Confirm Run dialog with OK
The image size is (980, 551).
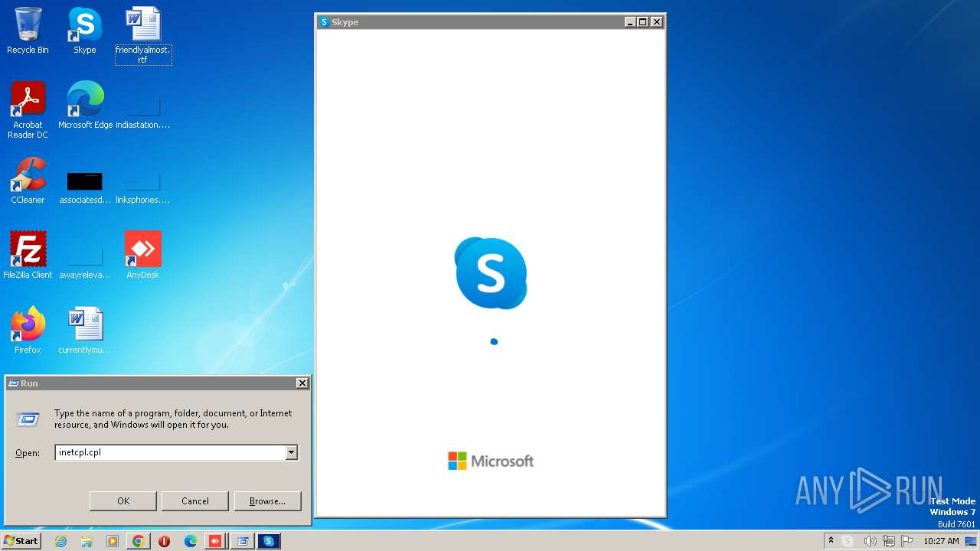point(123,501)
